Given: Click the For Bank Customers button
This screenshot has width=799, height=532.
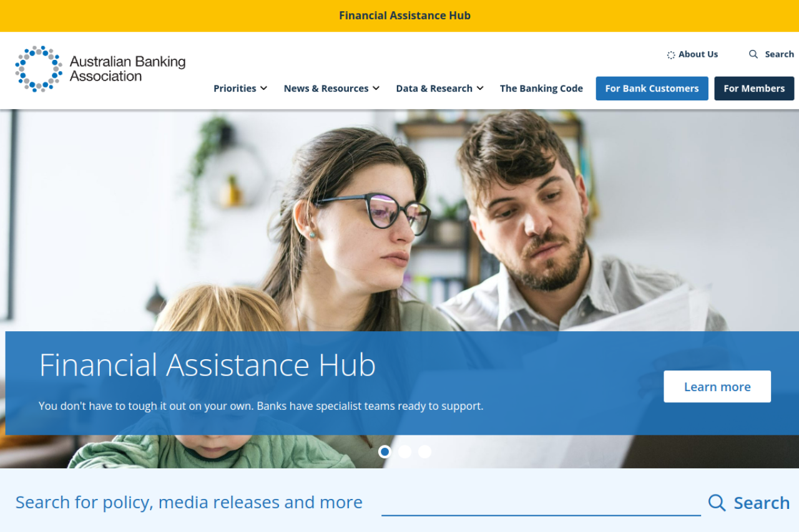Looking at the screenshot, I should click(652, 89).
